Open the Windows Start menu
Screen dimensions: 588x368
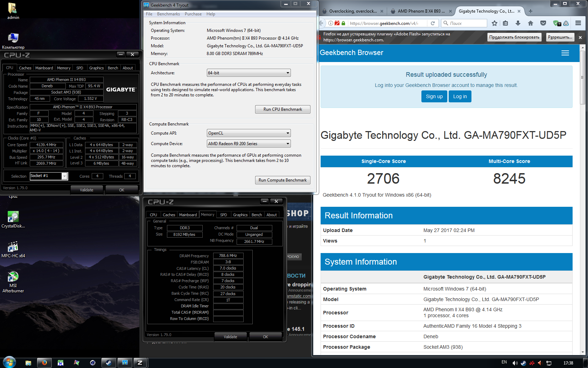[9, 362]
